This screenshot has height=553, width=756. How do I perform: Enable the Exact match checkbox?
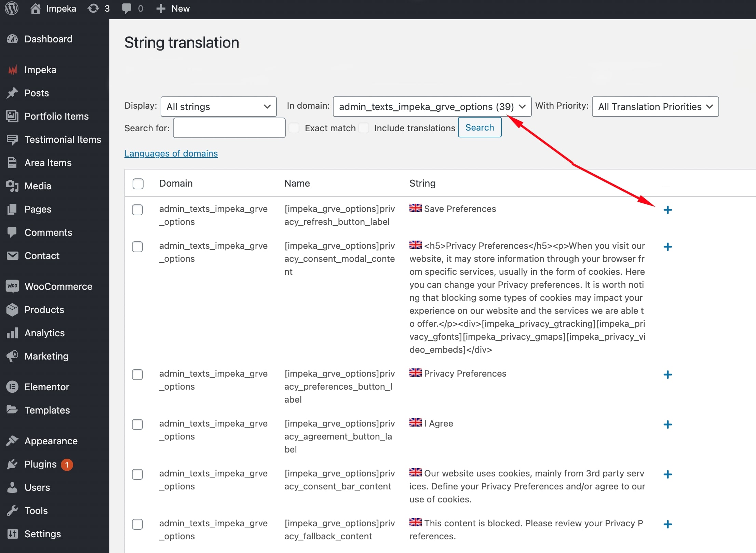pyautogui.click(x=294, y=128)
